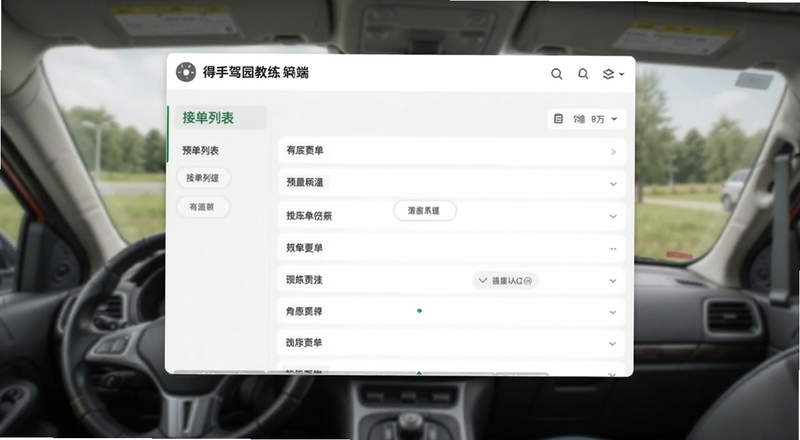
Task: Expand the seventh list row via its chevron
Action: pyautogui.click(x=613, y=344)
